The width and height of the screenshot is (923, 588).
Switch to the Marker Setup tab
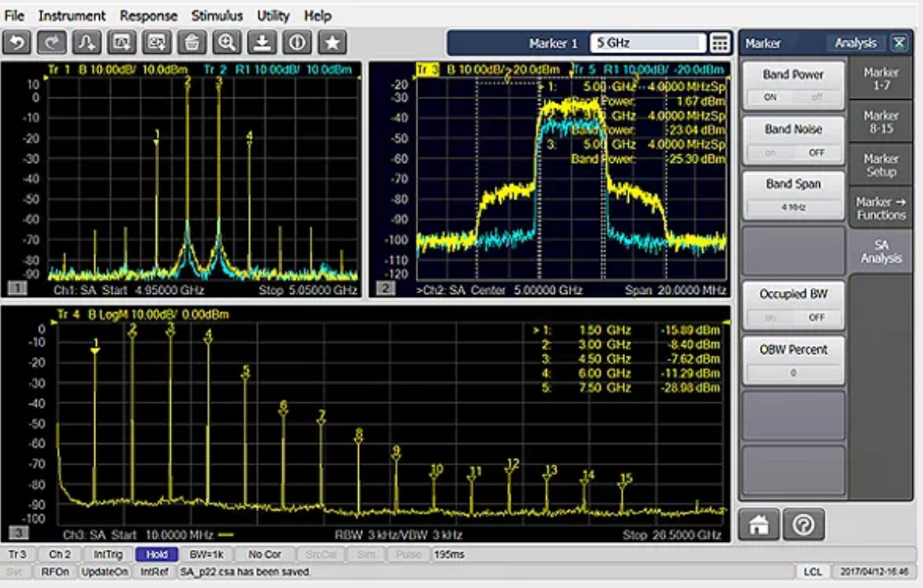tap(881, 165)
